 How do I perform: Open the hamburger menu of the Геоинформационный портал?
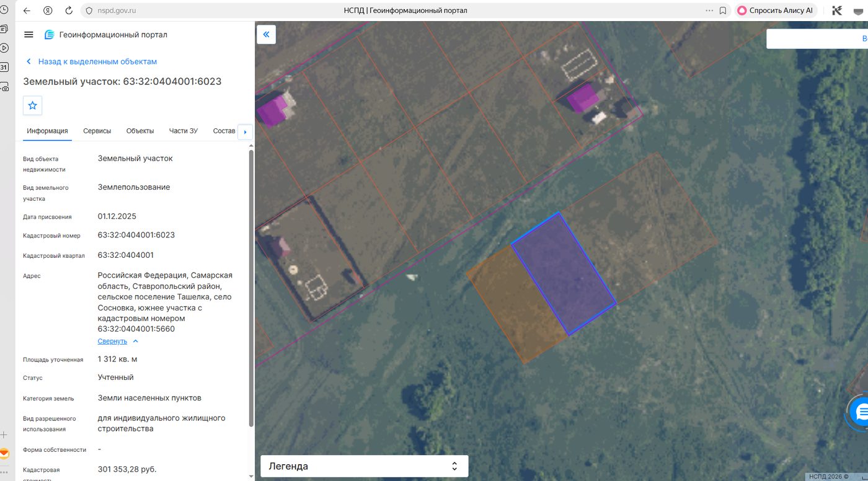coord(29,35)
